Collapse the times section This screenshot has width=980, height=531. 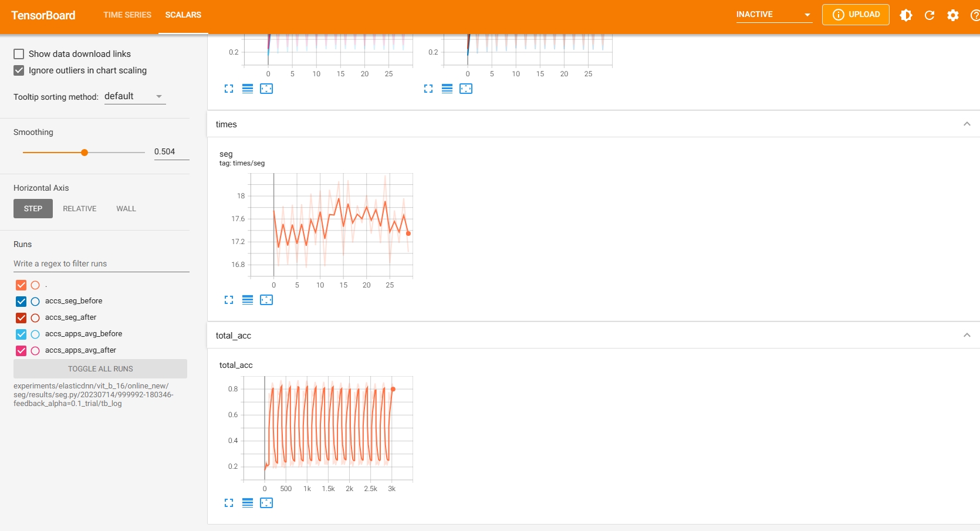967,124
